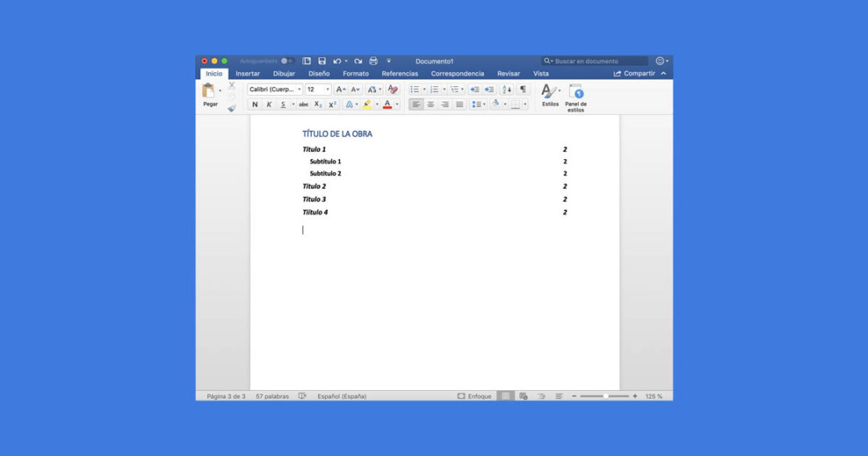Screen dimensions: 868x456
Task: Click the Save (floppy disk) icon
Action: (x=321, y=61)
